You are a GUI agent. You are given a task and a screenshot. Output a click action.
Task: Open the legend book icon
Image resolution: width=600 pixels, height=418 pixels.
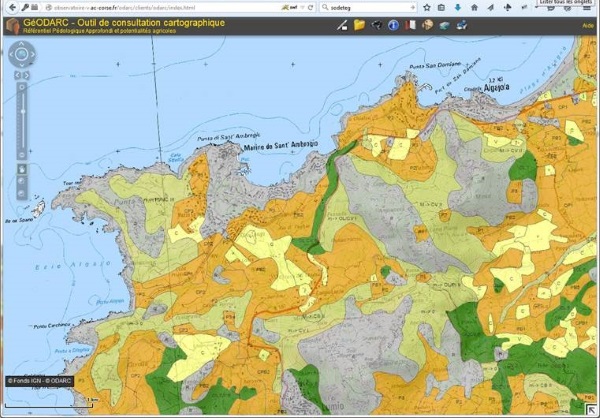(x=409, y=25)
